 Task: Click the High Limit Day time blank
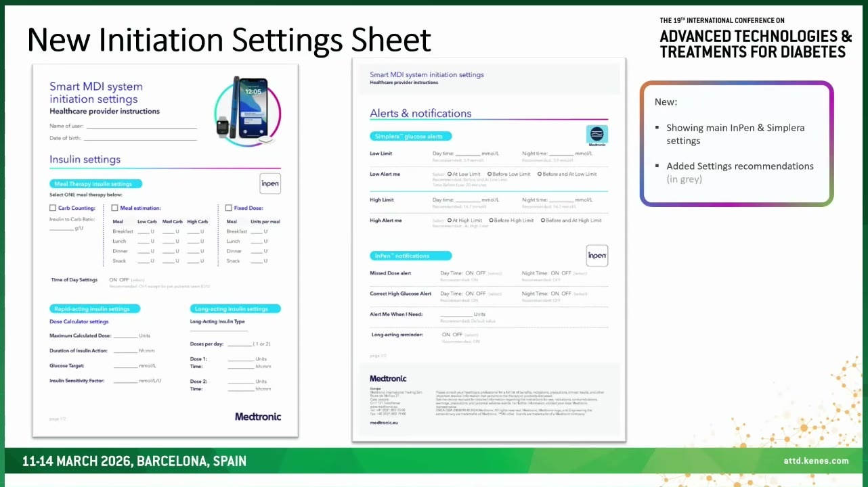(x=468, y=200)
